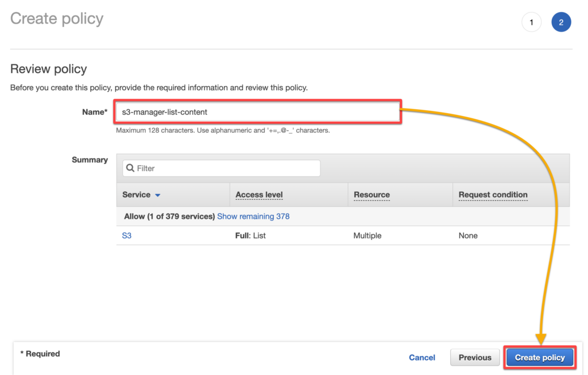Select the S3 service link

coord(127,235)
